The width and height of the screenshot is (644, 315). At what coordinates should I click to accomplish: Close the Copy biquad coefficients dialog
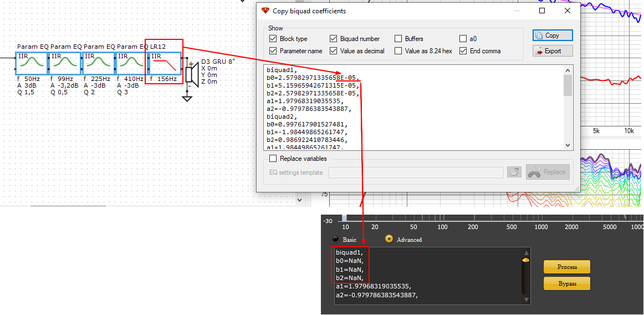coord(567,11)
